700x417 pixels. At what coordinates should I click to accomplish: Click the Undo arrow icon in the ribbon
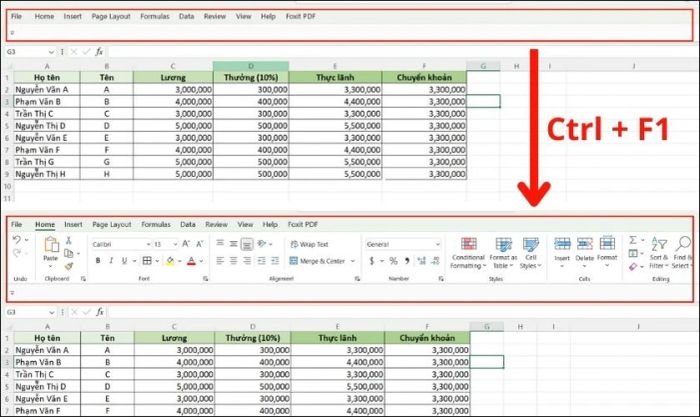coord(17,240)
